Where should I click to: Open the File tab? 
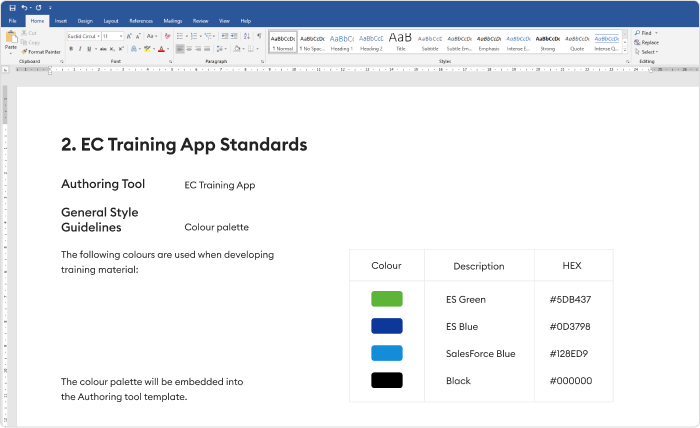point(12,21)
